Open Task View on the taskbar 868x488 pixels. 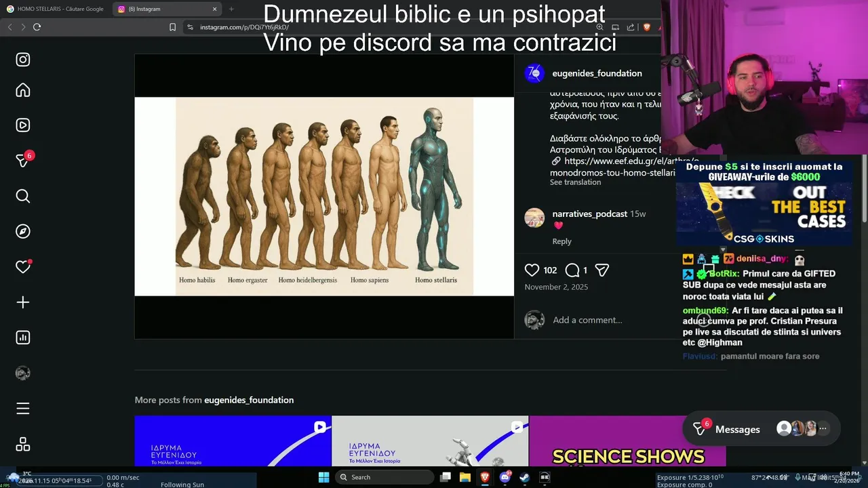(446, 477)
